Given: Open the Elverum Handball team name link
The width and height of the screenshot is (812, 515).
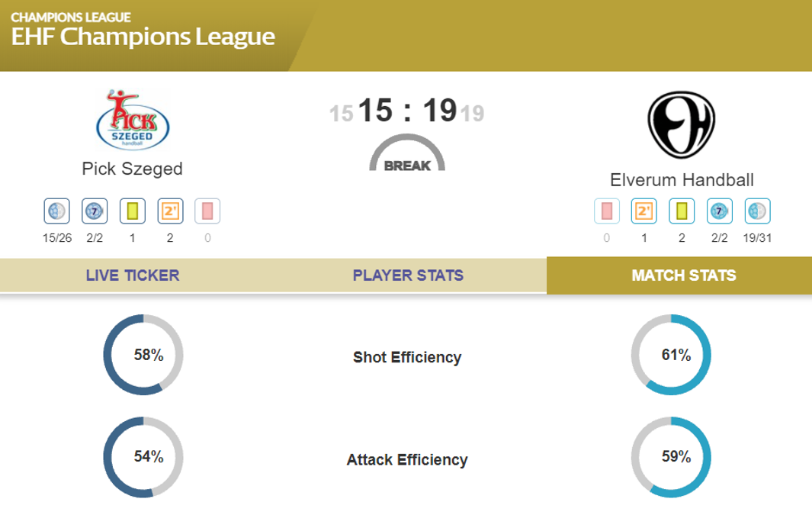Looking at the screenshot, I should (682, 180).
